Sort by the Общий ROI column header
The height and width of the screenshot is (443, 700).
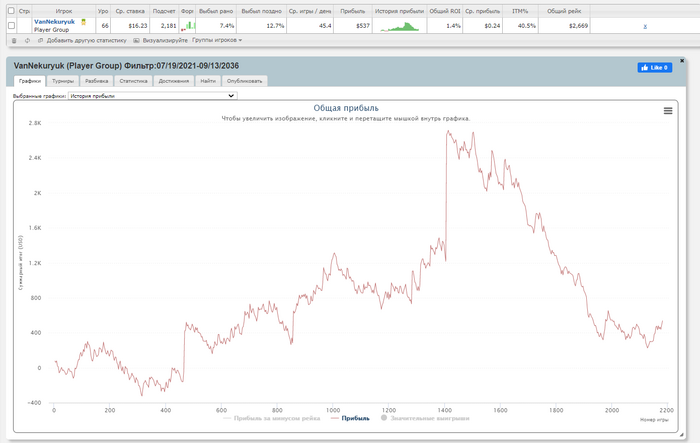click(445, 11)
